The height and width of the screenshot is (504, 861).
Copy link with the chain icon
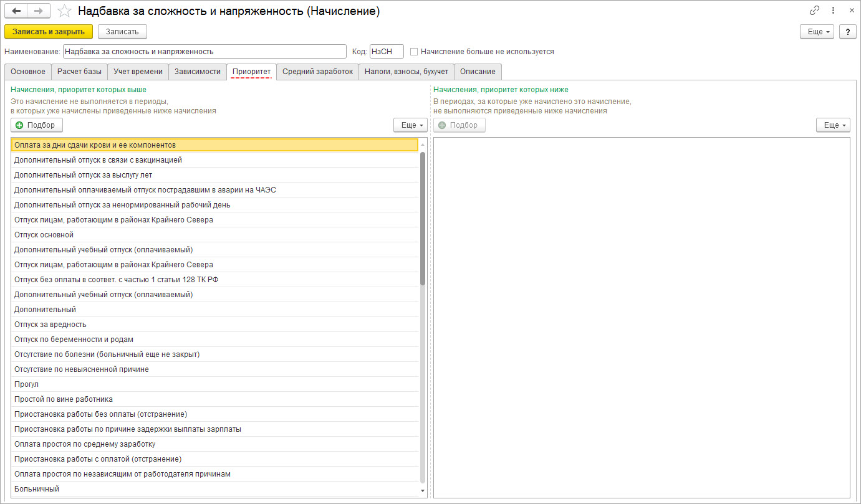coord(814,11)
